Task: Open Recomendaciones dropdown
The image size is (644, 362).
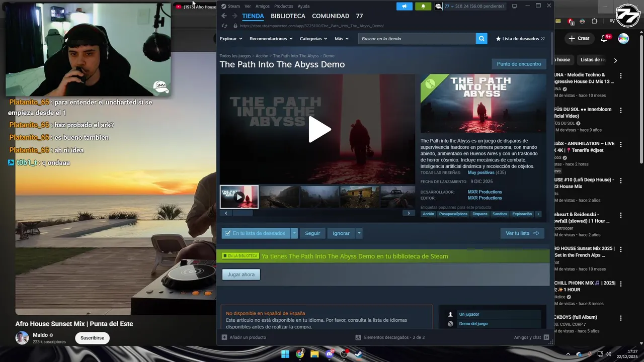Action: pos(271,39)
